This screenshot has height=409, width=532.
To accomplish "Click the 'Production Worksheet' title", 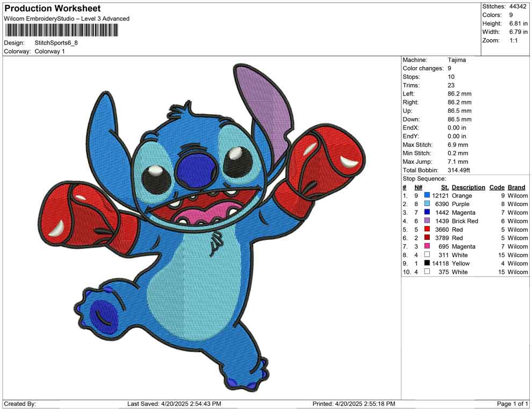I will (53, 9).
